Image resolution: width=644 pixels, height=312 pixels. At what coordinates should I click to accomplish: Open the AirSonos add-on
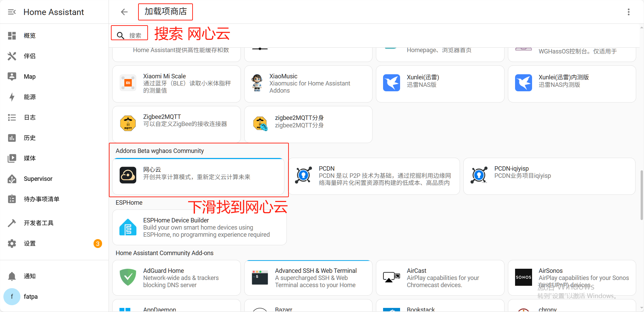572,278
